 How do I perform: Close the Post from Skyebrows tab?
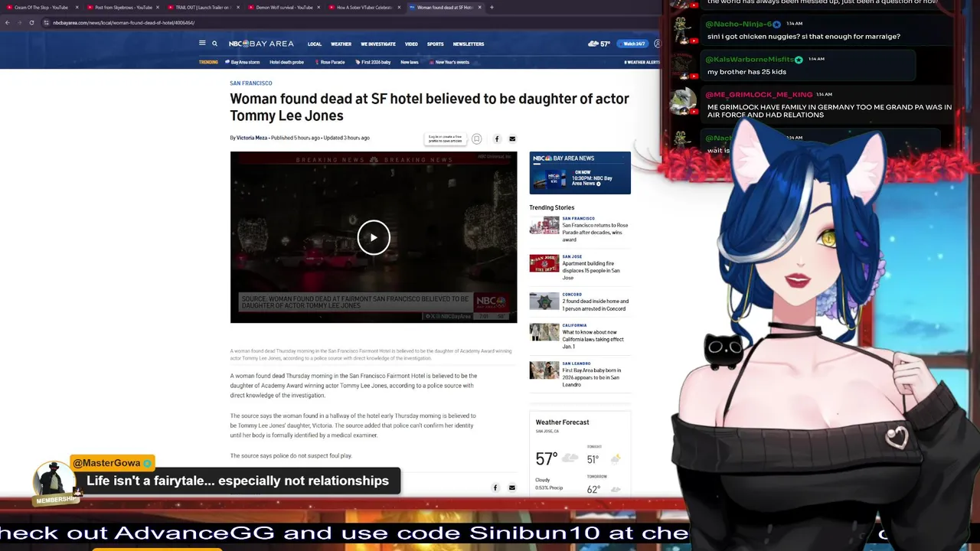pos(159,7)
